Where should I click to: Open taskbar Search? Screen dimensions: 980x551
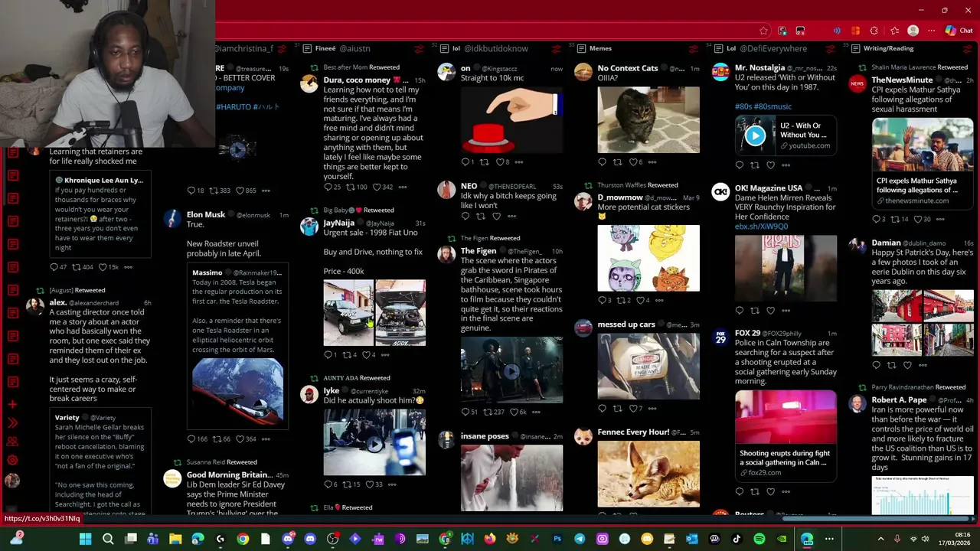pyautogui.click(x=108, y=539)
